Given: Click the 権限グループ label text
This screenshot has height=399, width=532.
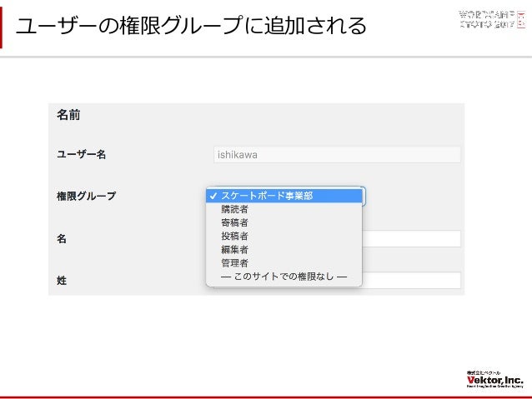Looking at the screenshot, I should 86,196.
